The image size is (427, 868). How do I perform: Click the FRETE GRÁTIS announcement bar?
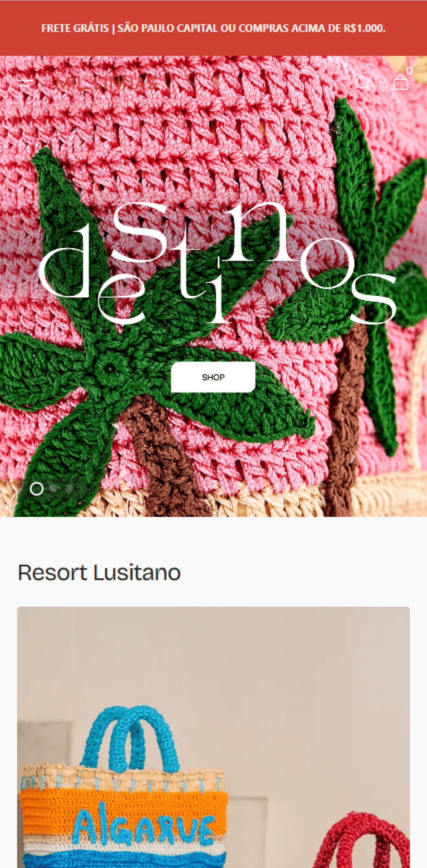[x=213, y=28]
